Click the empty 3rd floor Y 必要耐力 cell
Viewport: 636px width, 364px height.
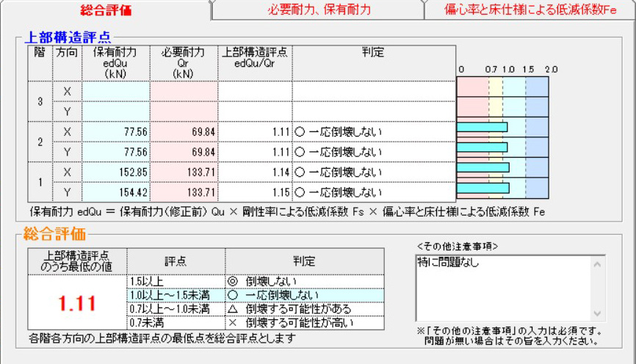click(x=184, y=112)
